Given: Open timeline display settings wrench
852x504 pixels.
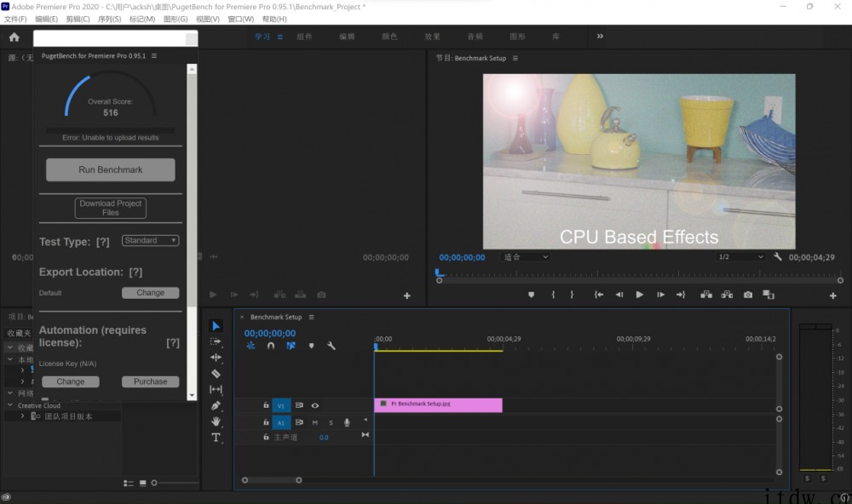Looking at the screenshot, I should tap(331, 346).
